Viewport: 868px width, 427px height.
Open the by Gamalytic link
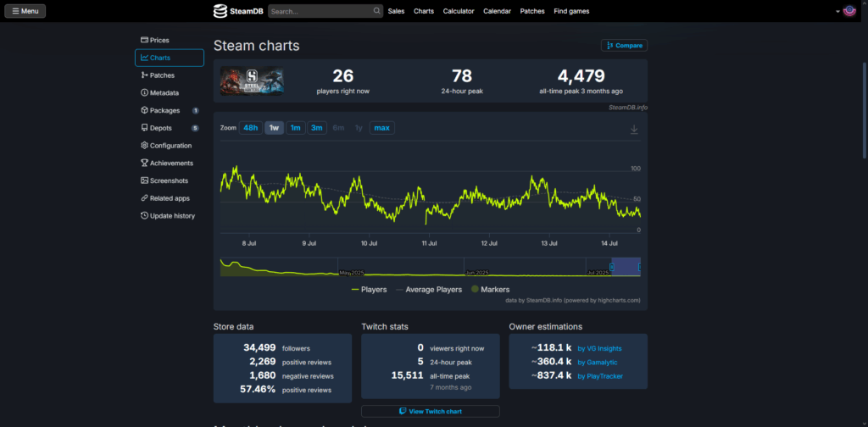point(598,363)
